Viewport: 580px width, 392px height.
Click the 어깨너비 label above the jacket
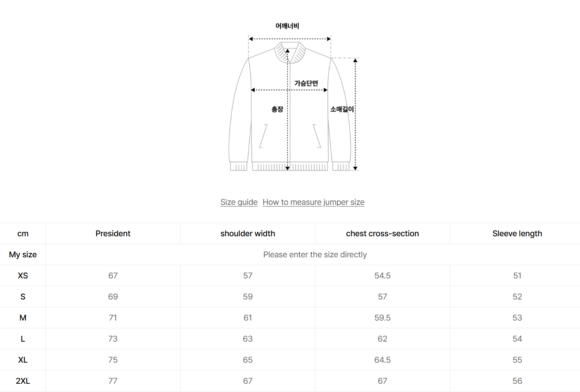tap(287, 26)
